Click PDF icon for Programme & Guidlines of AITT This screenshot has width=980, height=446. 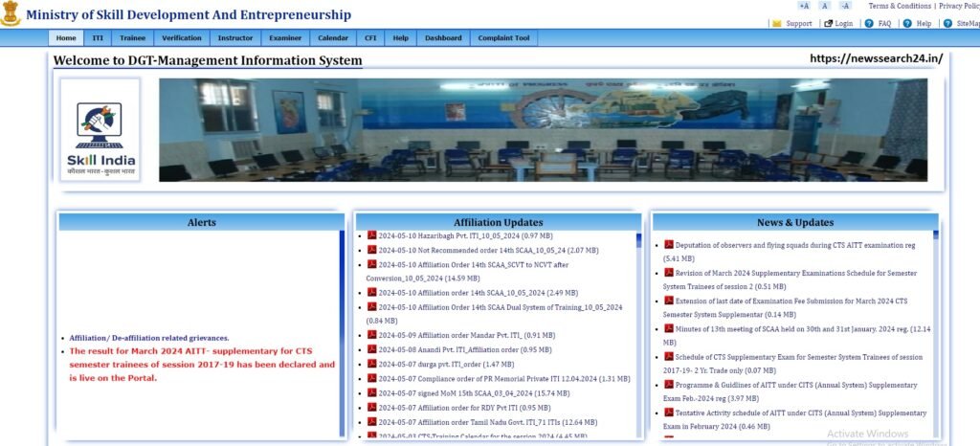[669, 384]
